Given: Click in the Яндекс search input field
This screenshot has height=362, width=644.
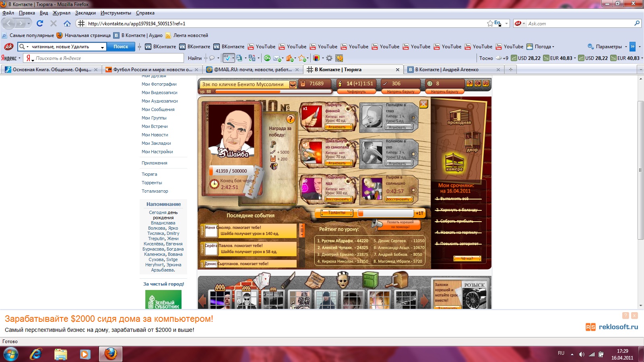Looking at the screenshot, I should click(109, 58).
